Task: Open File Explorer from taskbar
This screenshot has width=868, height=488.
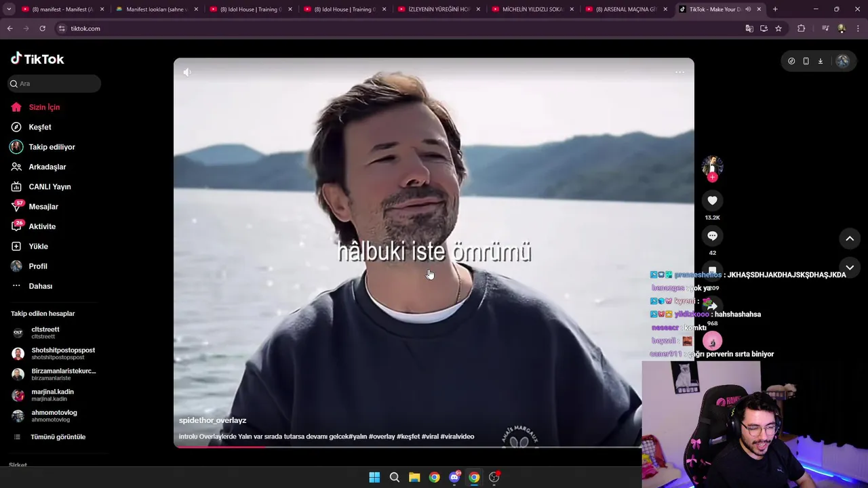Action: pos(414,477)
